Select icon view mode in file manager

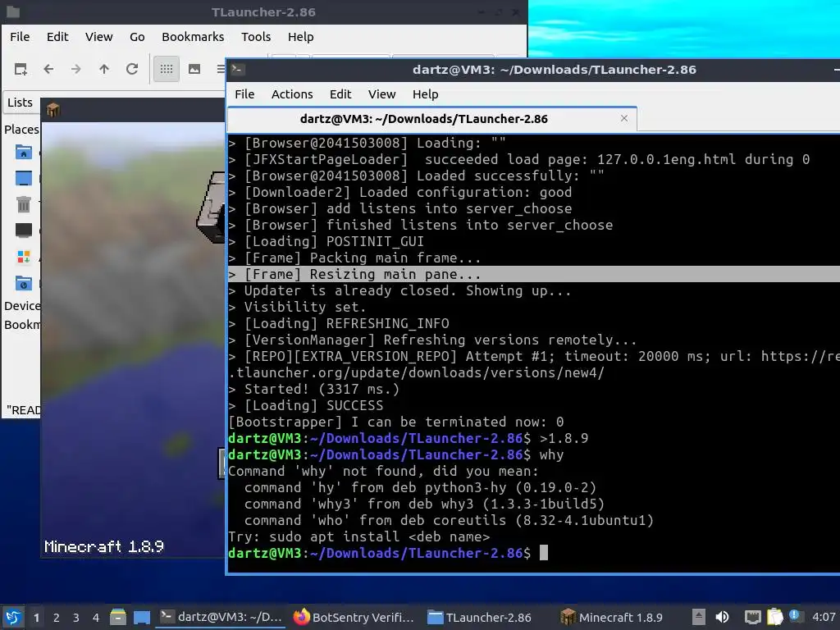pyautogui.click(x=167, y=69)
